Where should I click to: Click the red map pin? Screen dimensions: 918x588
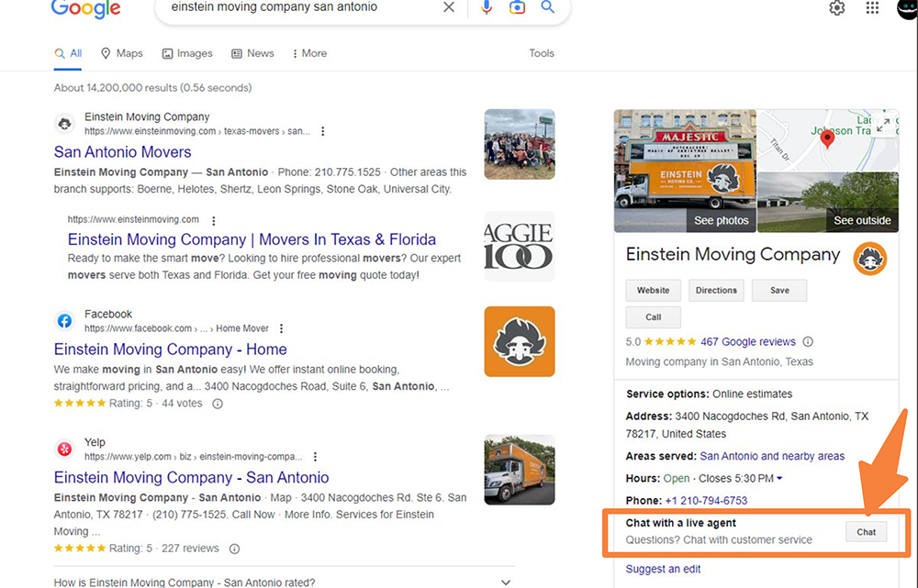point(827,139)
